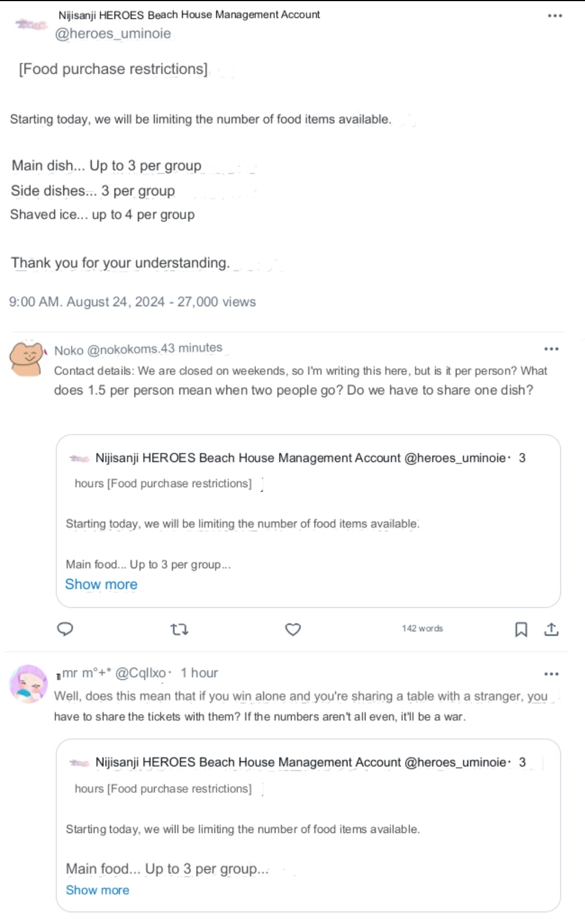Open @Cqllxo profile handle

coord(140,673)
